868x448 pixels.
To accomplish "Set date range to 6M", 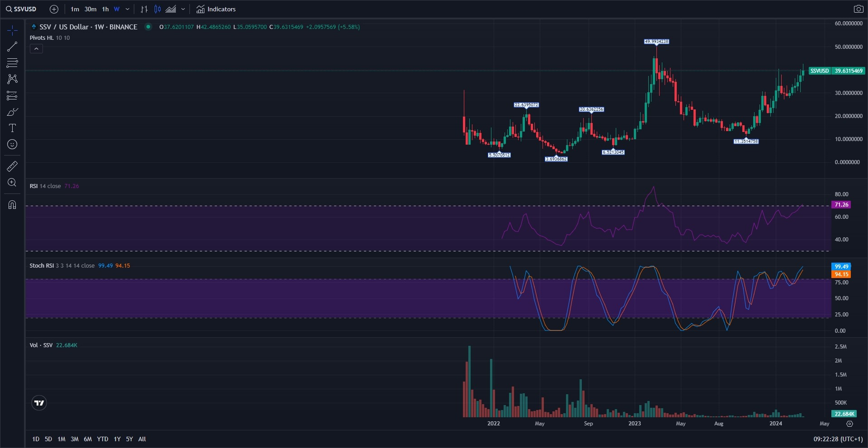I will (88, 439).
